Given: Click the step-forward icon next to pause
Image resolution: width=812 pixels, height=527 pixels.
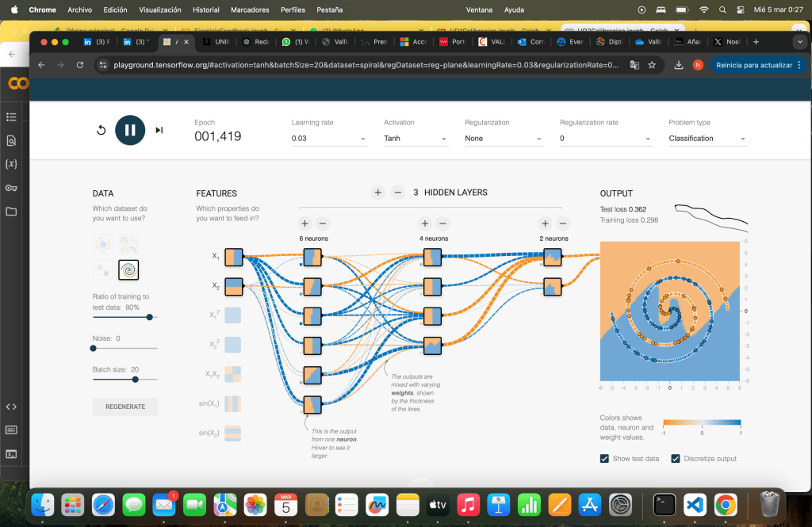Looking at the screenshot, I should (x=159, y=130).
